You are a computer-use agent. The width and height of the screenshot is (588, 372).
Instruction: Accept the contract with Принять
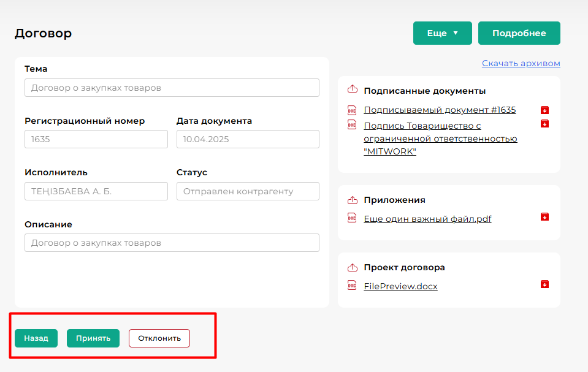click(x=93, y=338)
